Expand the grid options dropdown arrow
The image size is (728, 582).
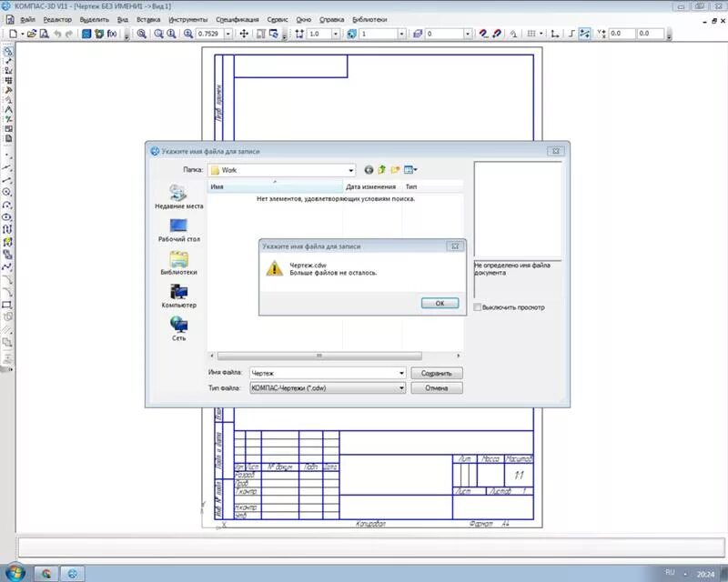tap(541, 34)
